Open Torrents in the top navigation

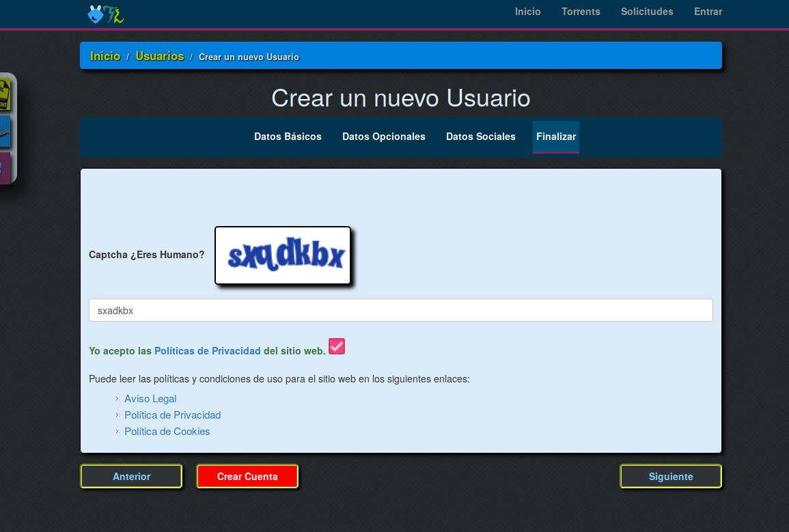pyautogui.click(x=581, y=12)
